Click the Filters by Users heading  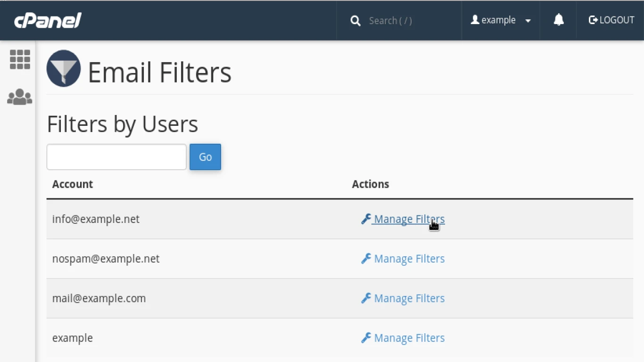pos(123,124)
